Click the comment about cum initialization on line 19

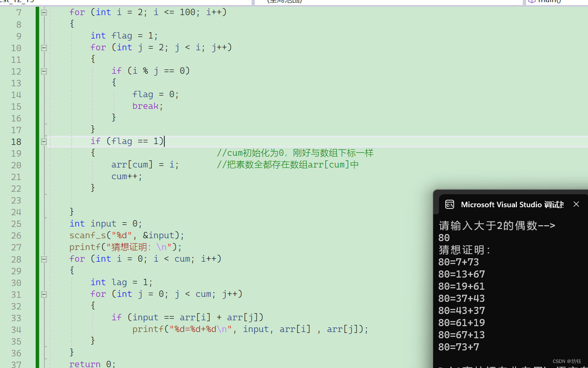(295, 153)
